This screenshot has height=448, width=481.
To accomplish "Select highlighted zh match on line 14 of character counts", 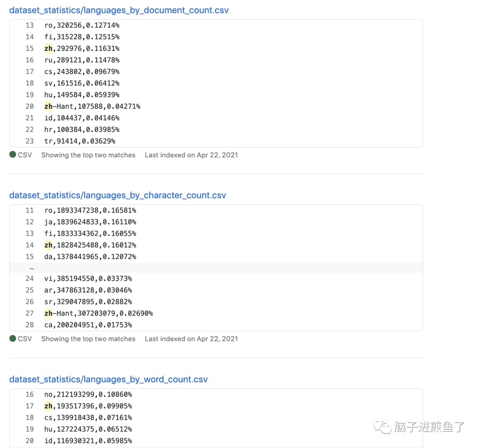I will coord(49,245).
